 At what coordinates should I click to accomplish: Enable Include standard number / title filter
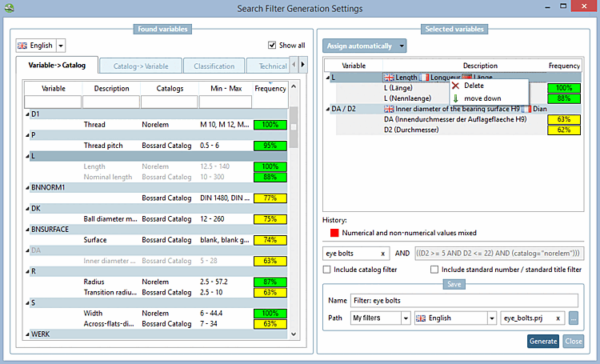pos(434,270)
